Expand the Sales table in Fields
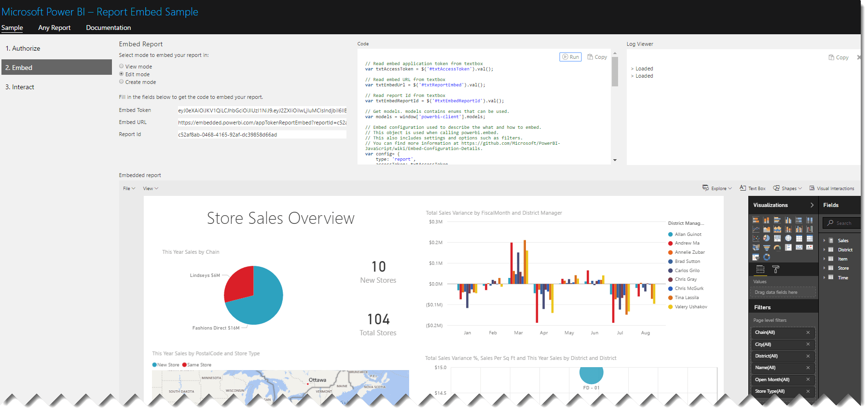This screenshot has width=868, height=413. tap(825, 240)
